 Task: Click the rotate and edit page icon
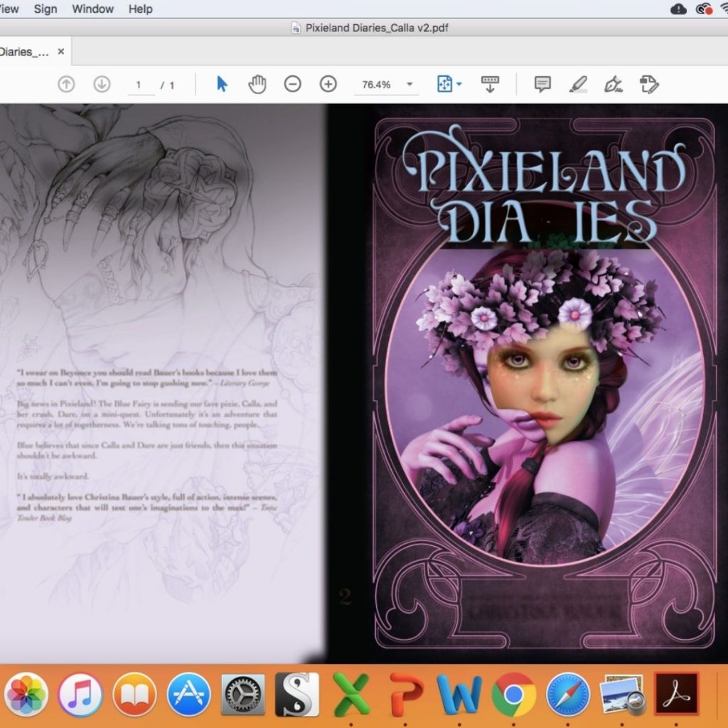coord(649,84)
